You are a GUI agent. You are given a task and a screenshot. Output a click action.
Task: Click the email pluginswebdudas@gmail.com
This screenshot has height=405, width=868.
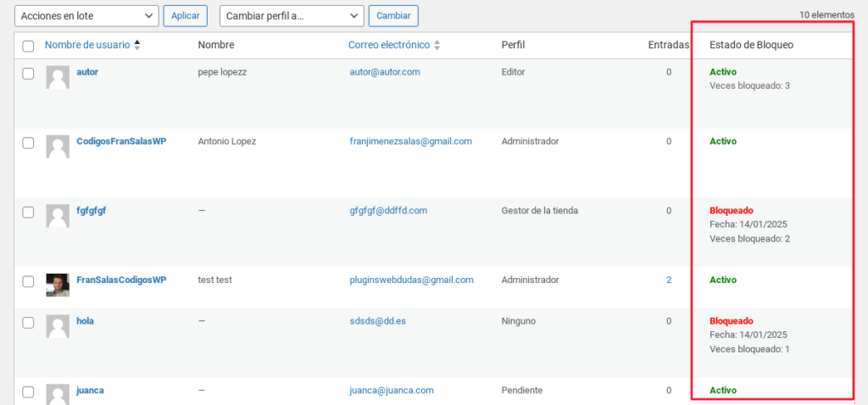point(411,280)
